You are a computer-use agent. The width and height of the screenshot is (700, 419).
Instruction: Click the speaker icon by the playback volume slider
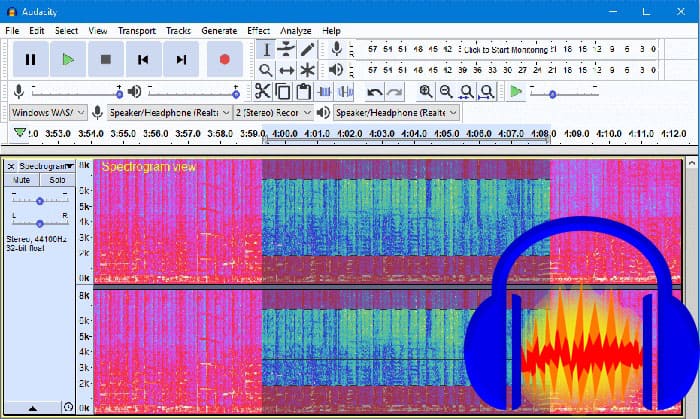(134, 91)
